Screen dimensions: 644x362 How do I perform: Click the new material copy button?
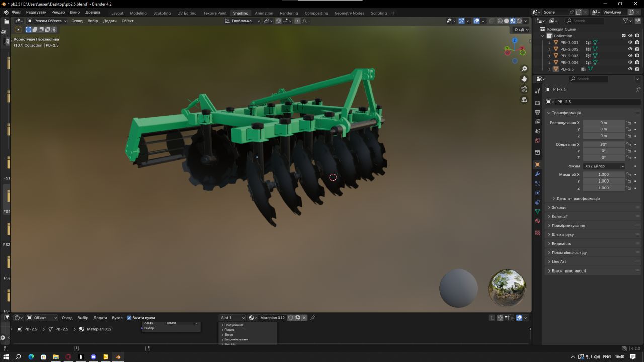coord(297,318)
